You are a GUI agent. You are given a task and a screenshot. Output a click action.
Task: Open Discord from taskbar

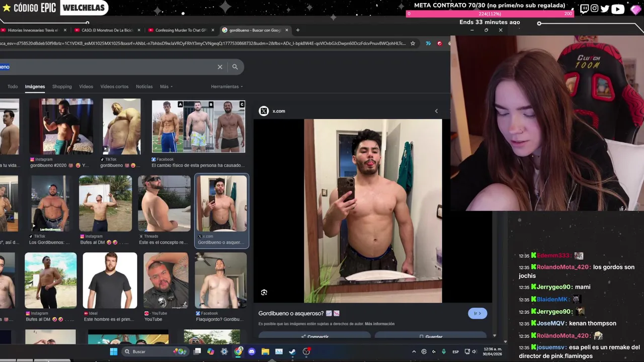click(x=252, y=351)
